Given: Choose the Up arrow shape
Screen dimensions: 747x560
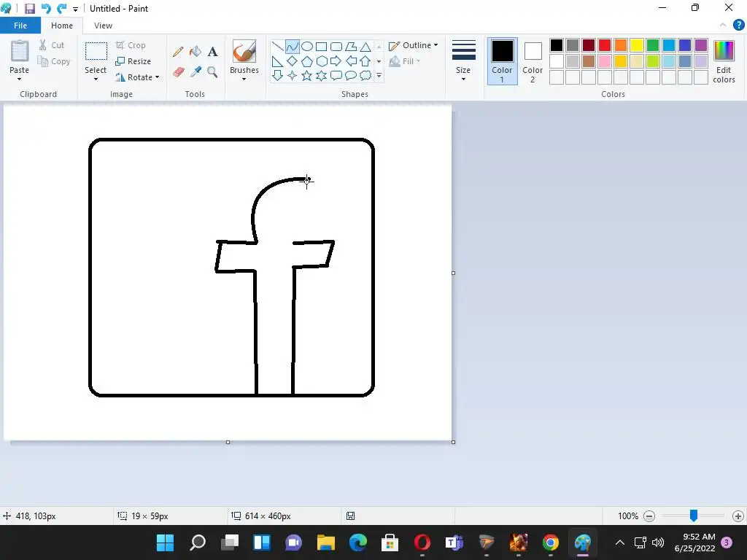Looking at the screenshot, I should tap(365, 61).
